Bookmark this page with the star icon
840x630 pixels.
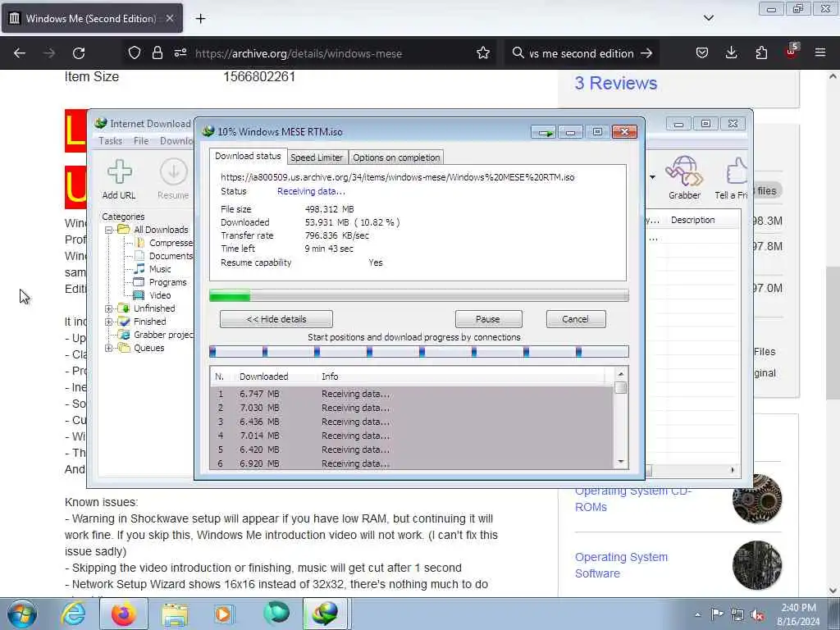[483, 53]
